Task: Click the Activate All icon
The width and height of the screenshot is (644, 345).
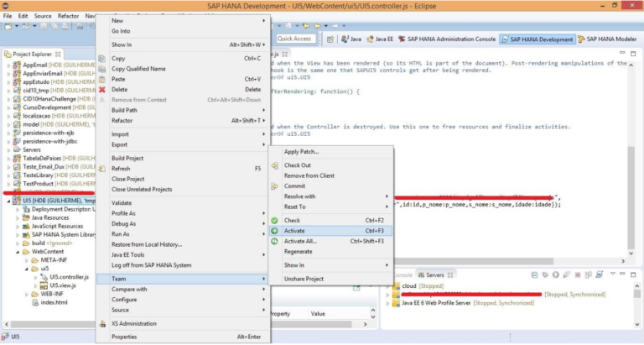Action: click(x=274, y=241)
